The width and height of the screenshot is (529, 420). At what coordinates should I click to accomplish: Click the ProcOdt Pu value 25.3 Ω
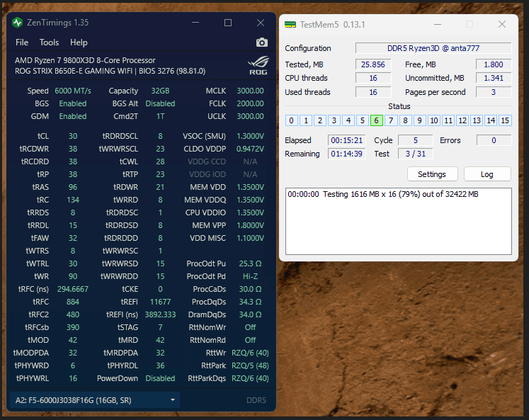pyautogui.click(x=250, y=263)
